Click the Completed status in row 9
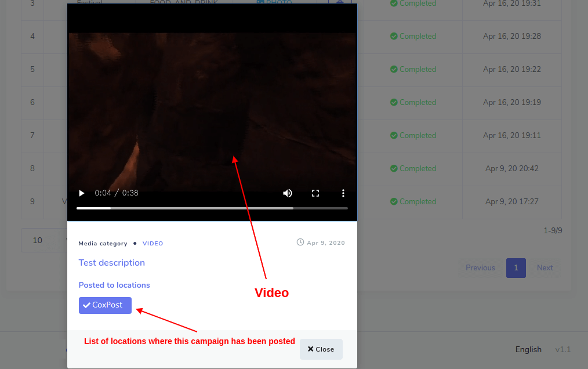Image resolution: width=588 pixels, height=369 pixels. [413, 202]
